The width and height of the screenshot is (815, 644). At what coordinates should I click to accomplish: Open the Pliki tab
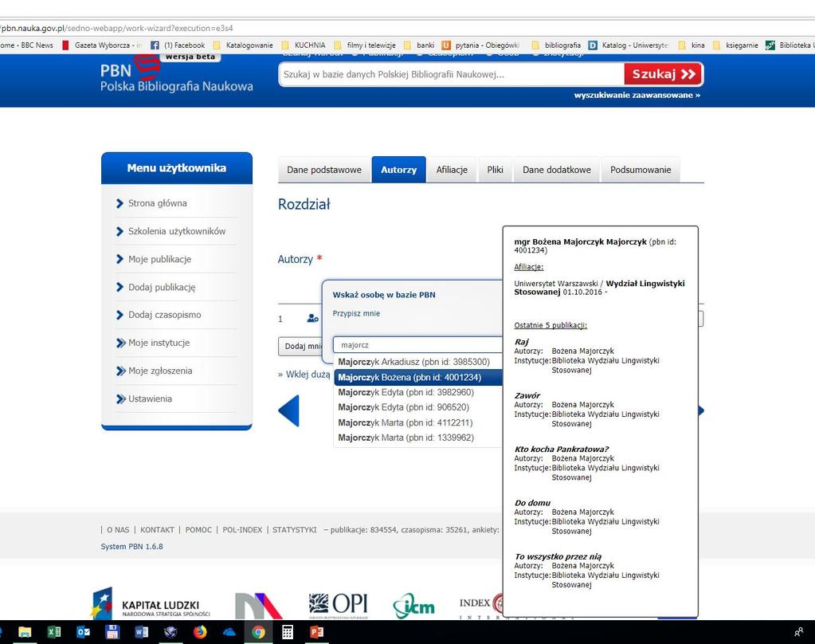coord(495,170)
